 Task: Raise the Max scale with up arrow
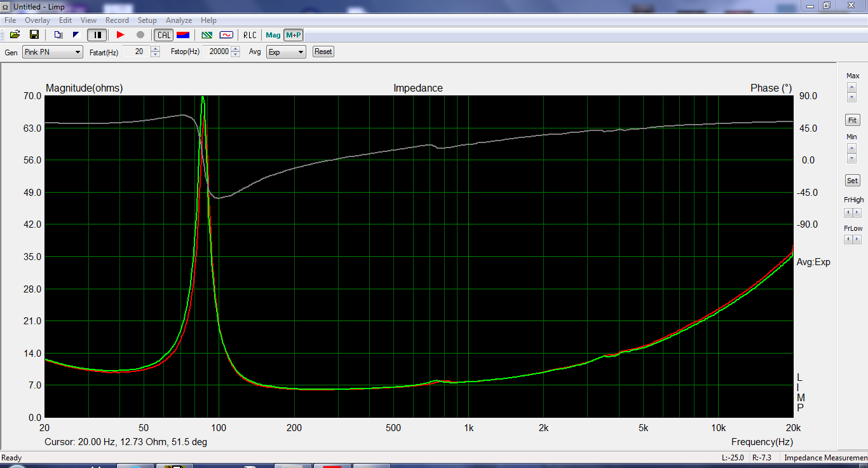click(x=851, y=88)
